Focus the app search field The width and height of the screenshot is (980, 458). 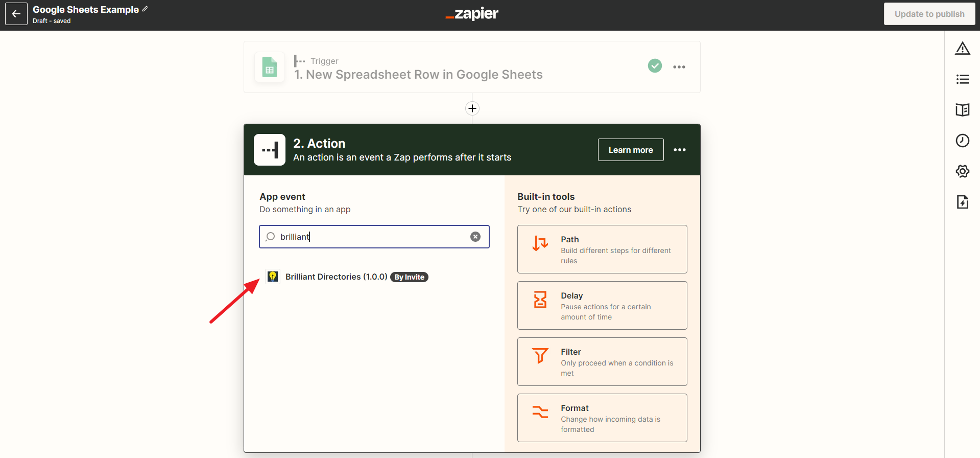374,237
